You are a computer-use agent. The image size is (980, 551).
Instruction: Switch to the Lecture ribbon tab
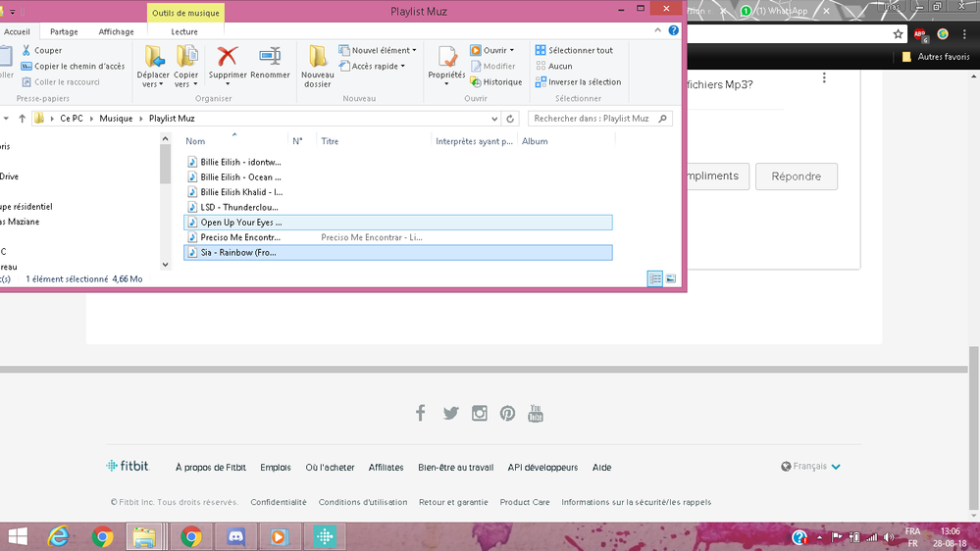coord(184,31)
